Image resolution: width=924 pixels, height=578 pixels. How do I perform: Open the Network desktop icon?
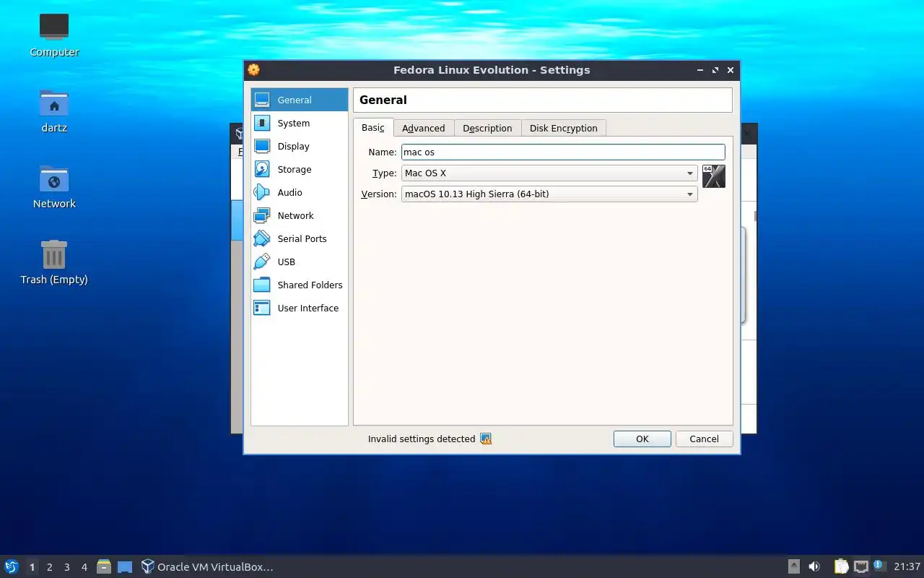pos(54,187)
